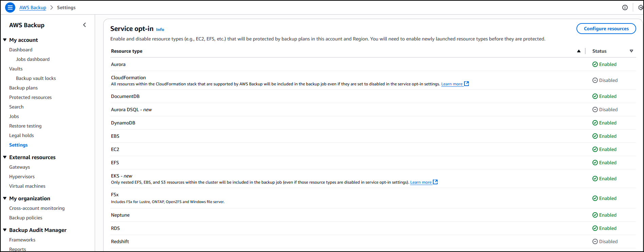644x252 pixels.
Task: Click the DynamoDB Enabled check icon
Action: coord(595,123)
